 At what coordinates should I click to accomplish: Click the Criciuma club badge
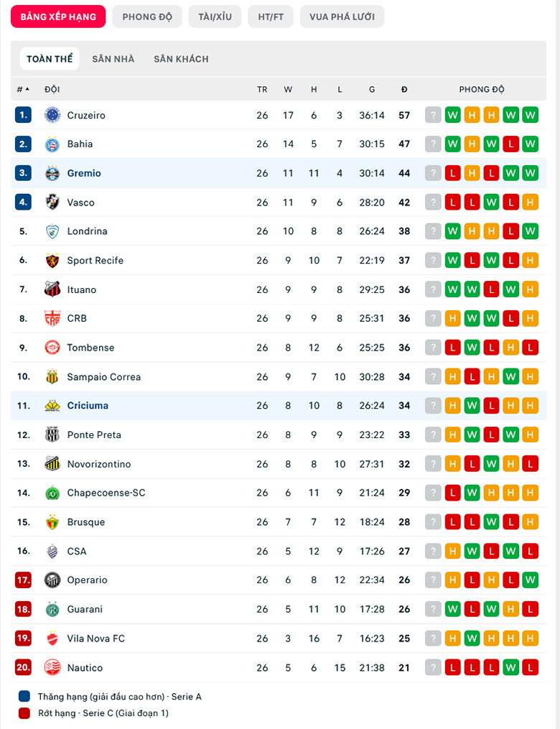51,405
